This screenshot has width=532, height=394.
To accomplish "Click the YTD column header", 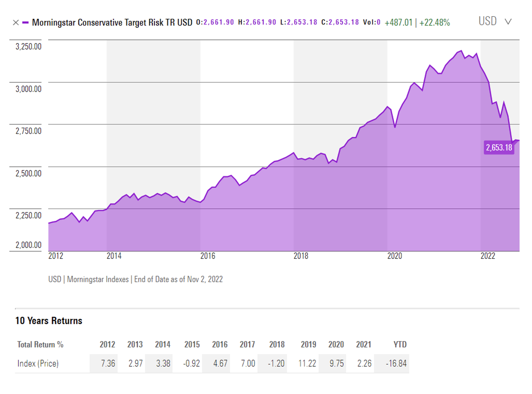I will pos(400,344).
